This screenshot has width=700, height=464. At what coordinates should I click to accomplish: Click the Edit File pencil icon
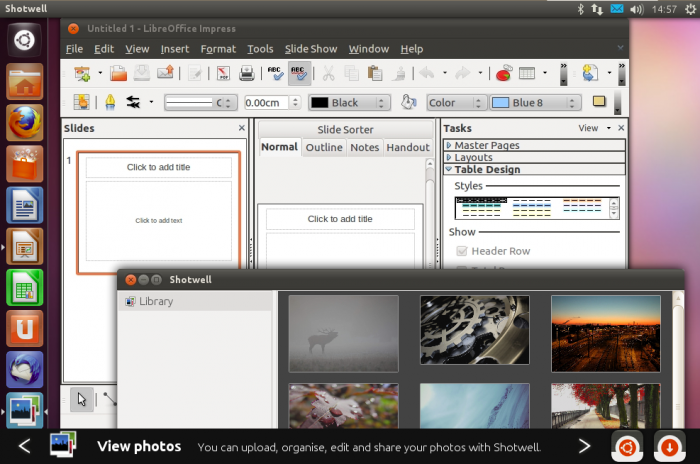[x=195, y=73]
